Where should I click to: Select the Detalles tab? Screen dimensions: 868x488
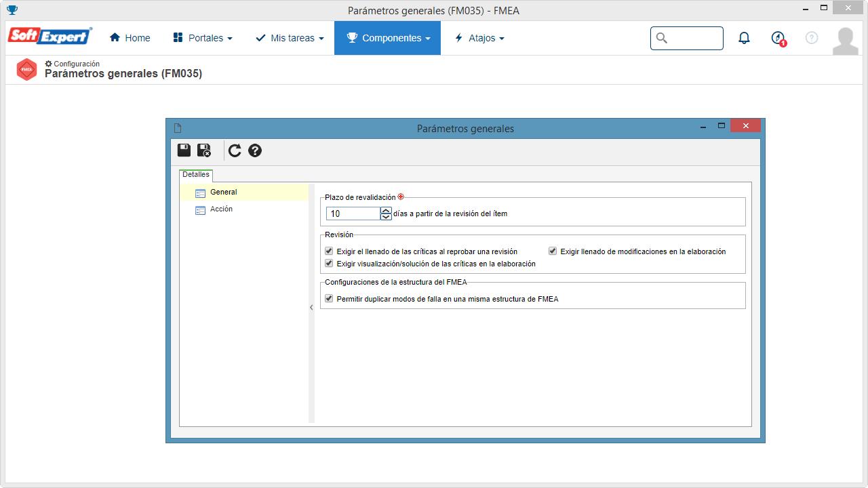pos(196,175)
